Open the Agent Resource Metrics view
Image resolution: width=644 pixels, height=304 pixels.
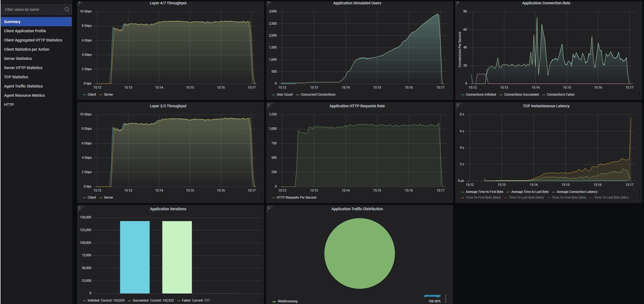(24, 95)
